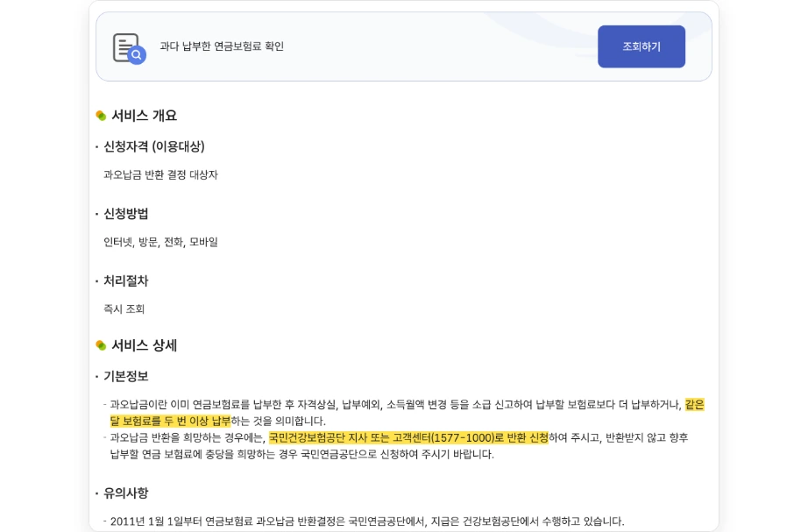The image size is (808, 532).
Task: Click the green-orange bullet icon beside 서비스 상세
Action: 101,345
